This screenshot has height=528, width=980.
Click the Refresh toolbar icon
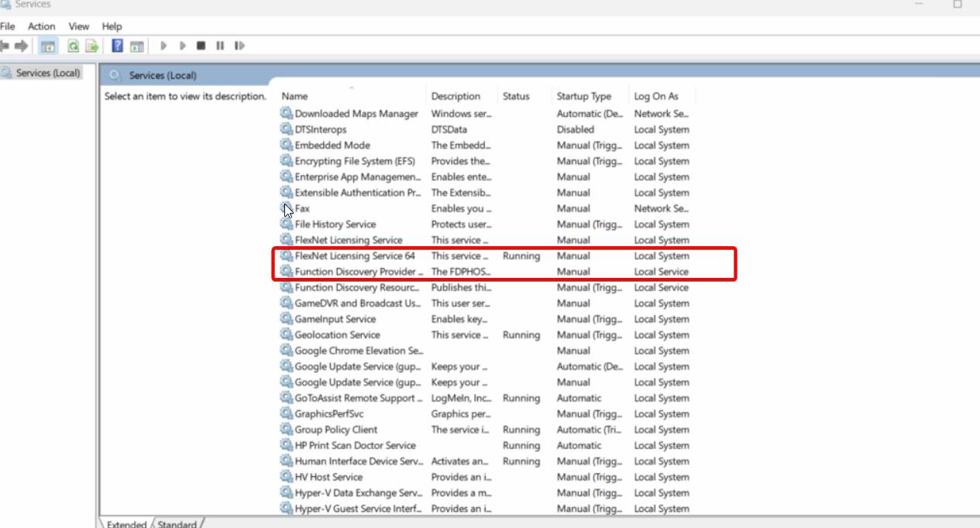[x=73, y=46]
